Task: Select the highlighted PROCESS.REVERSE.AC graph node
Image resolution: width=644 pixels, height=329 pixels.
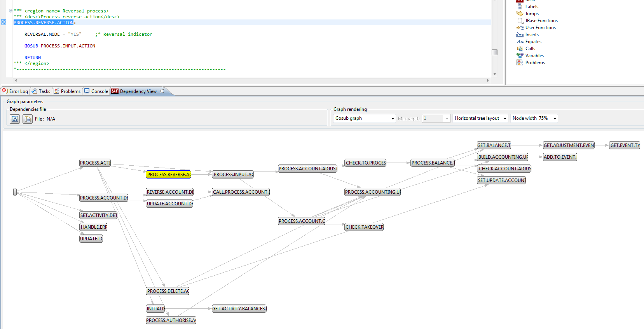Action: [x=169, y=175]
